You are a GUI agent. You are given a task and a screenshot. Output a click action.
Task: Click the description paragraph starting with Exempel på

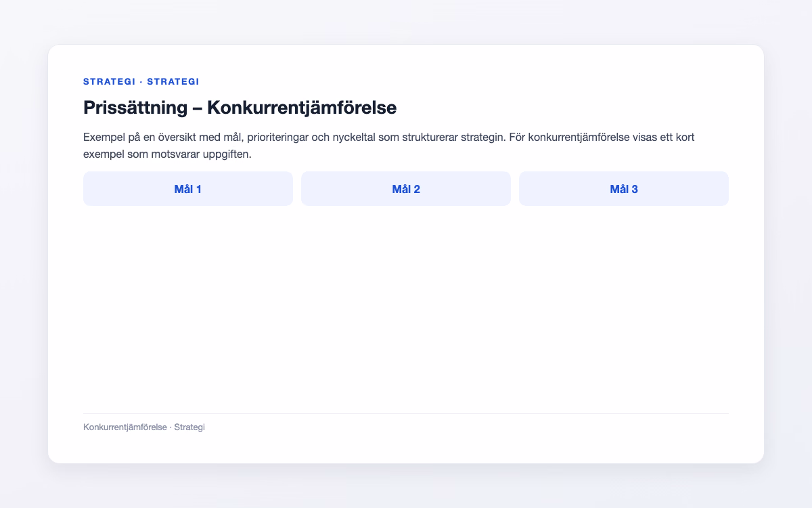tap(389, 146)
